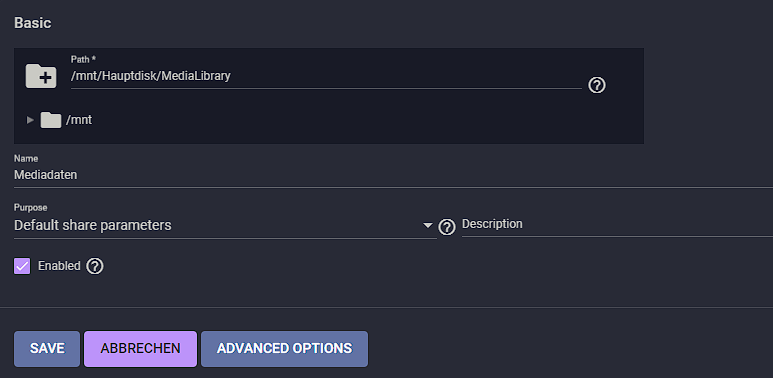Show help for the Purpose setting
The height and width of the screenshot is (378, 773).
point(447,227)
